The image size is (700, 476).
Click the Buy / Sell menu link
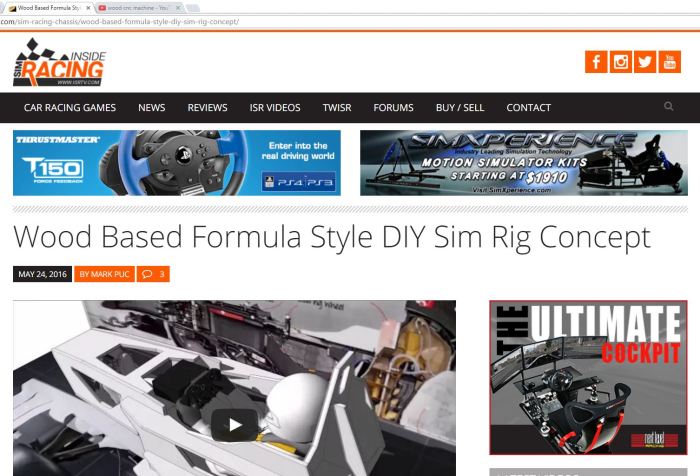tap(459, 108)
